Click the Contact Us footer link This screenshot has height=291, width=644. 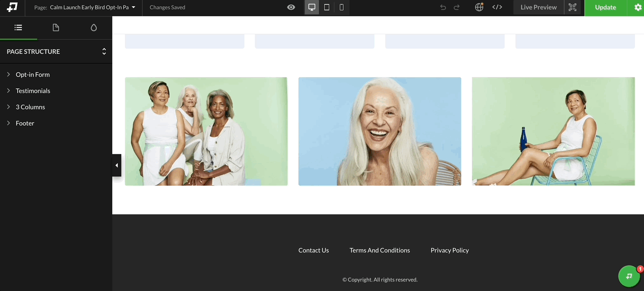(313, 250)
